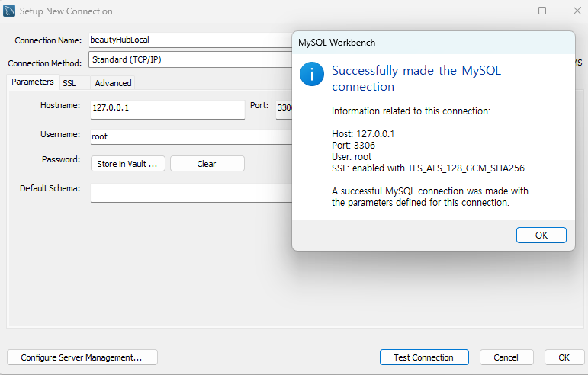588x375 pixels.
Task: Click the 'Port: 3306' line in dialog
Action: pyautogui.click(x=353, y=146)
